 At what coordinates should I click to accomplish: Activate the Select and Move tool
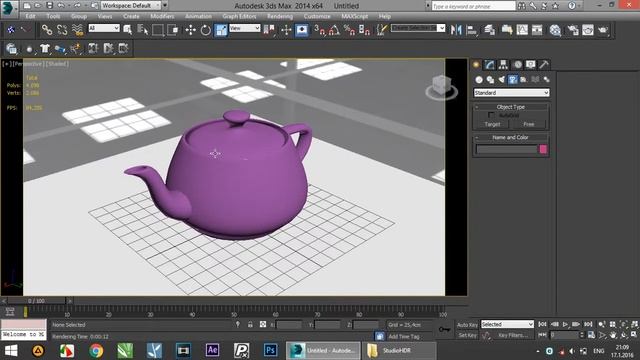click(190, 30)
